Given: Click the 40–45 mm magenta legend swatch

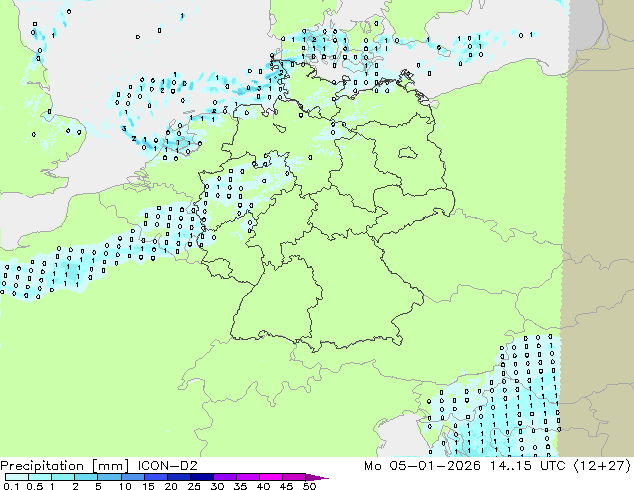Looking at the screenshot, I should [x=270, y=477].
